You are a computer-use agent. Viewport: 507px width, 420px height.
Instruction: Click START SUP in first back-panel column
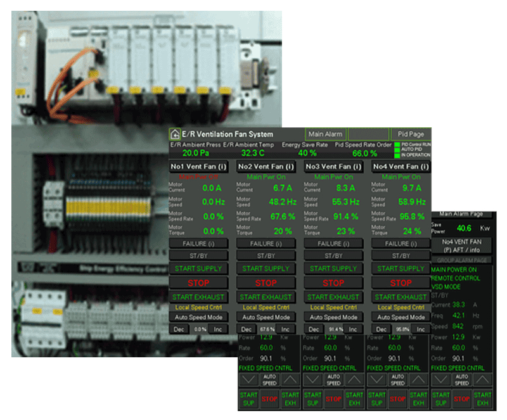[x=248, y=399]
